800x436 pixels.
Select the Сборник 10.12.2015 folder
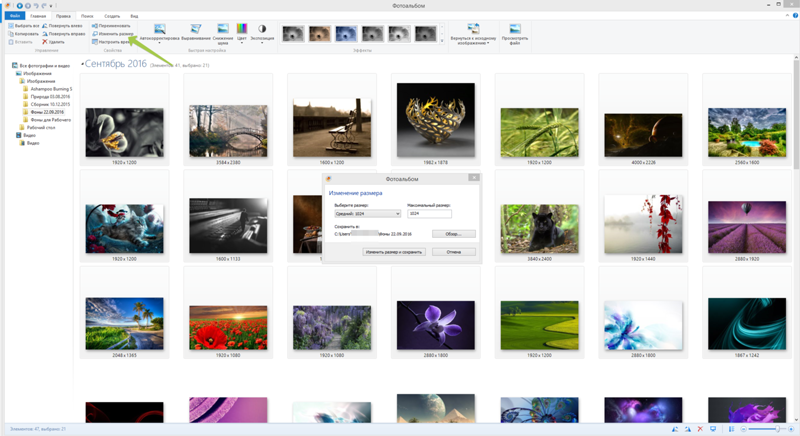click(x=47, y=104)
